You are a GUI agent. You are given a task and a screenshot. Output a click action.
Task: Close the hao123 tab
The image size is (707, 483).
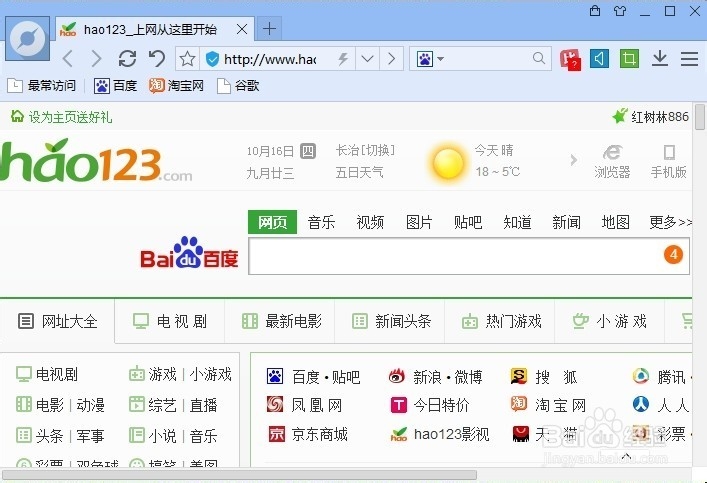(242, 29)
